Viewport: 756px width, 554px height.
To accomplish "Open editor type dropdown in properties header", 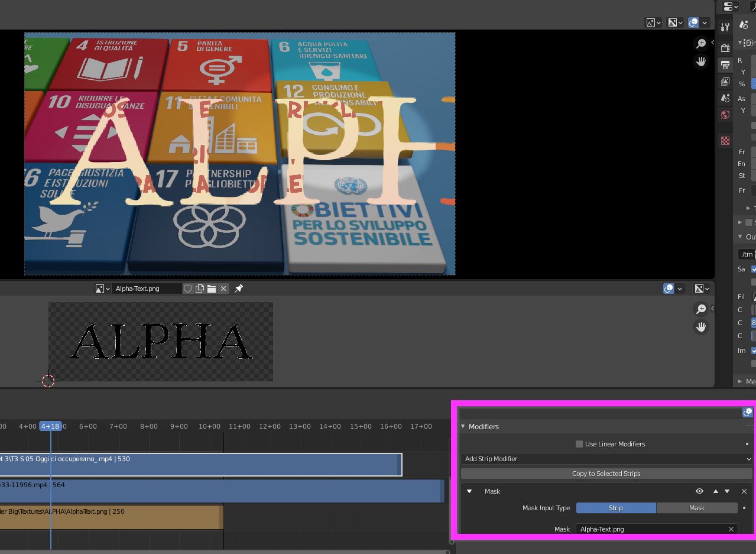I will coord(732,7).
